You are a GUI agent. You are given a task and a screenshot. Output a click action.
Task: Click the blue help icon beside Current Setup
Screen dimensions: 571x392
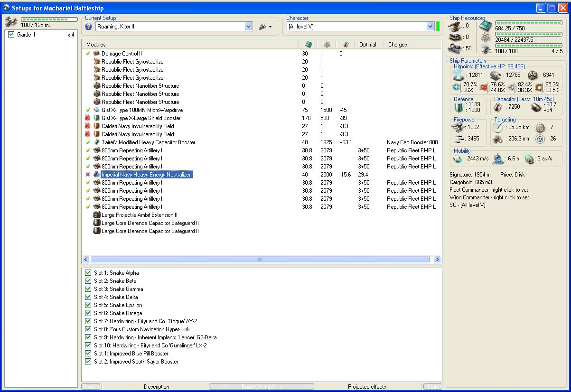pyautogui.click(x=88, y=27)
